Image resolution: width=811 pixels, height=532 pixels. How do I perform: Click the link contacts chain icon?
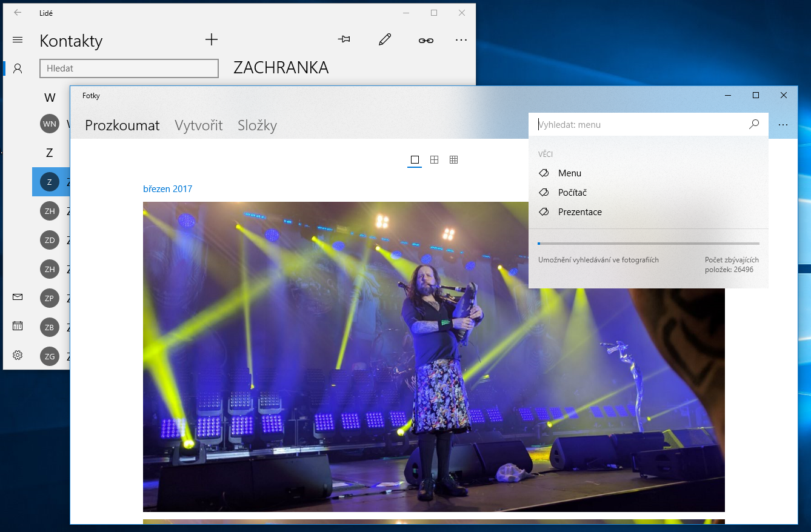point(426,40)
